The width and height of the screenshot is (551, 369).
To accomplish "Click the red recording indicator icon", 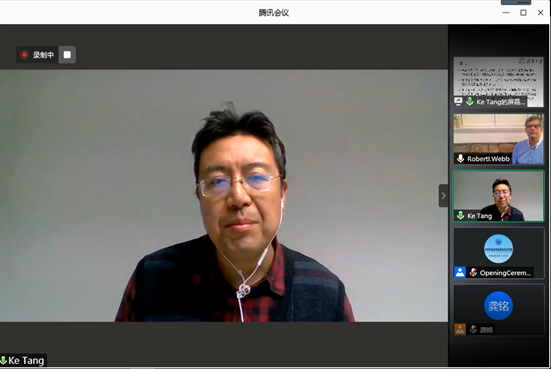I will click(x=24, y=55).
